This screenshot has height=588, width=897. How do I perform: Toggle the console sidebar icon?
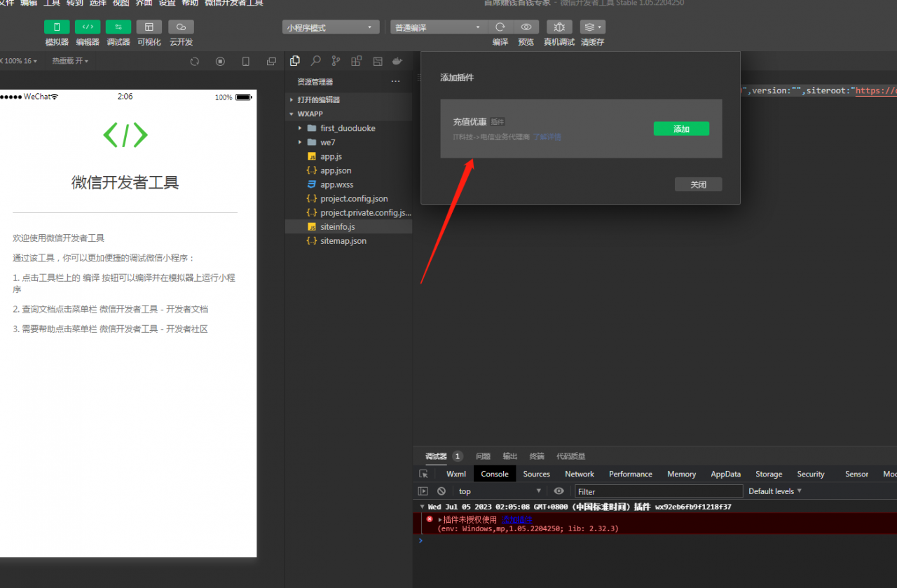(423, 491)
